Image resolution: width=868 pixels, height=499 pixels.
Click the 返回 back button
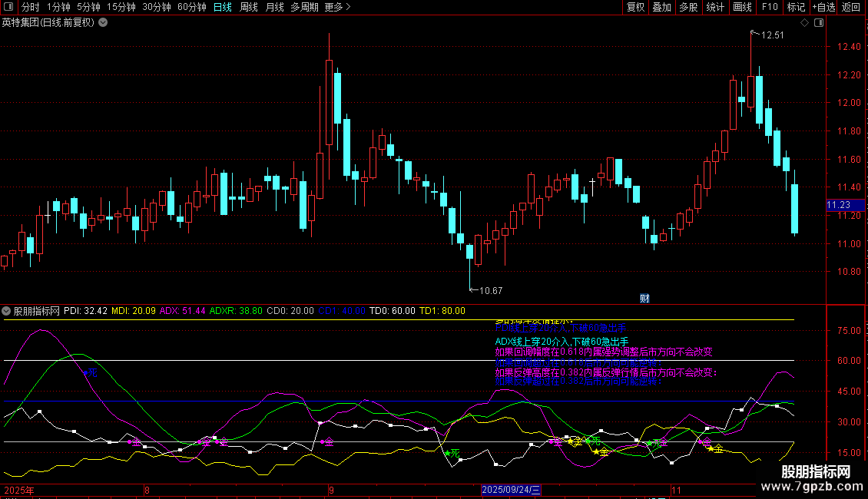coord(851,8)
